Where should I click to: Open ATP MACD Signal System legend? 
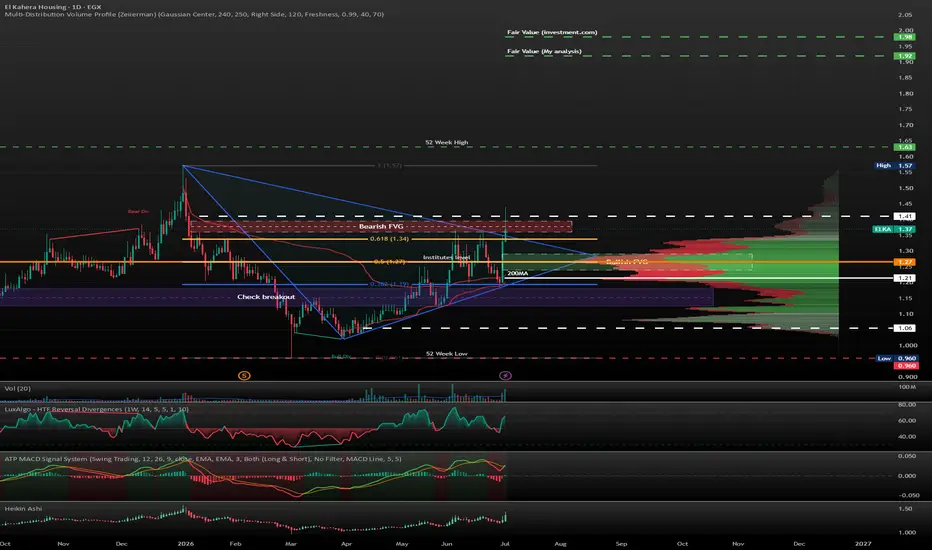[x=203, y=459]
